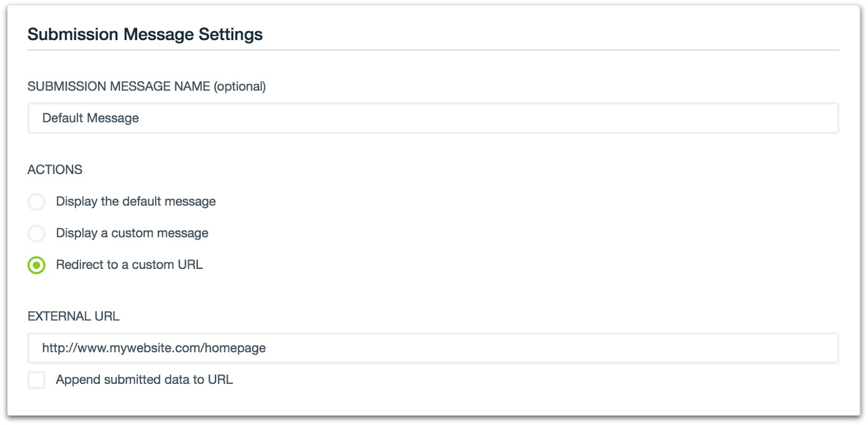Focus the Submission Message Name input field
The width and height of the screenshot is (868, 425).
(433, 118)
